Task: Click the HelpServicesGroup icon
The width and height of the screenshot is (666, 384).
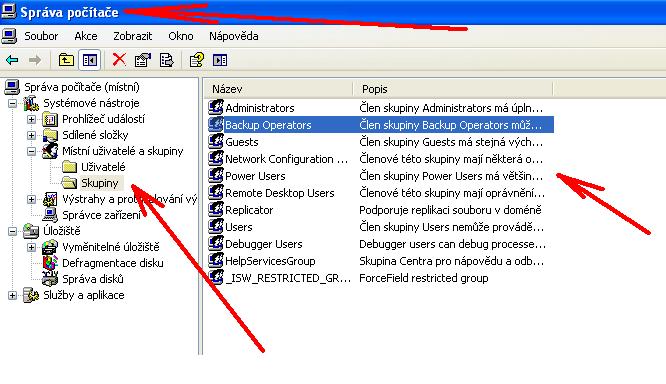Action: 216,260
